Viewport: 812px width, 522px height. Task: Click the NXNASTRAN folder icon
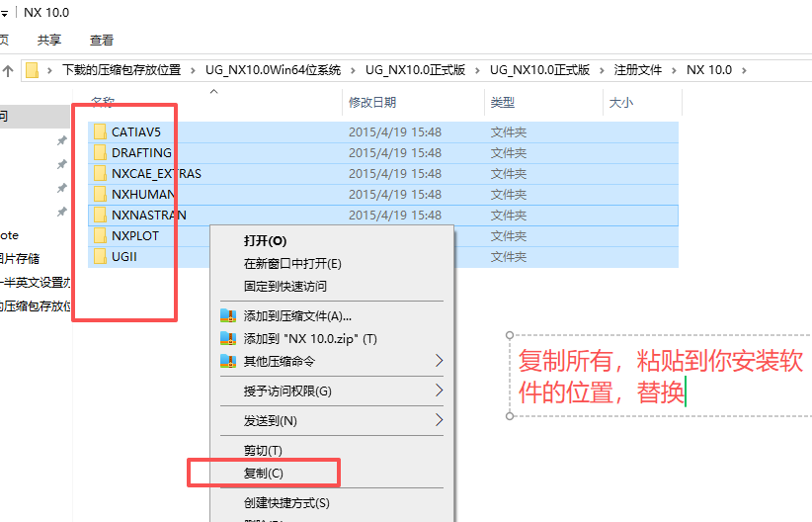point(100,216)
